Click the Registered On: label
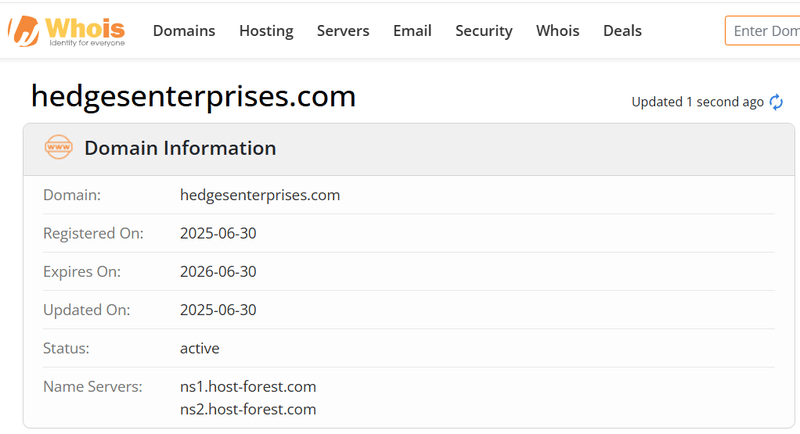The width and height of the screenshot is (800, 434). (x=93, y=233)
